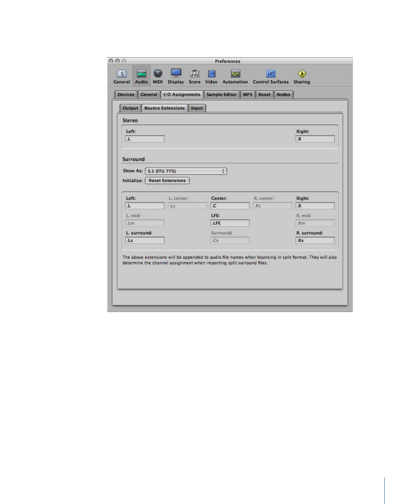420x504 pixels.
Task: Switch to the Devices tab
Action: pyautogui.click(x=126, y=95)
